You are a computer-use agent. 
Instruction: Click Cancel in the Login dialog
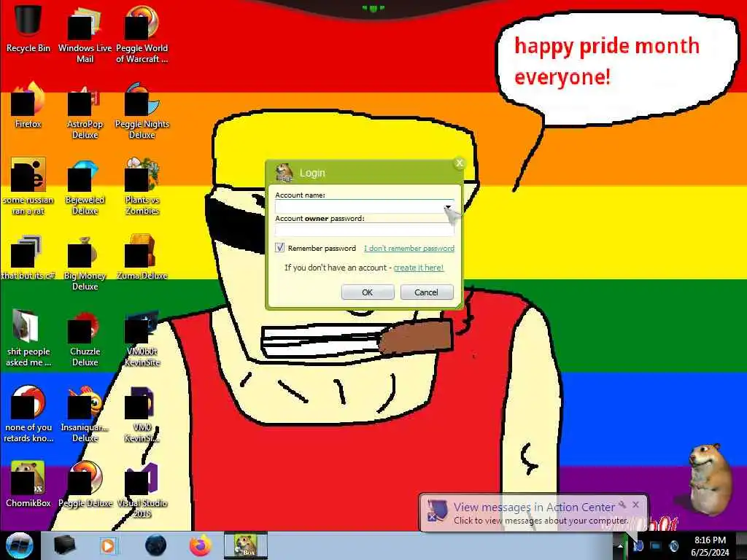pyautogui.click(x=426, y=292)
